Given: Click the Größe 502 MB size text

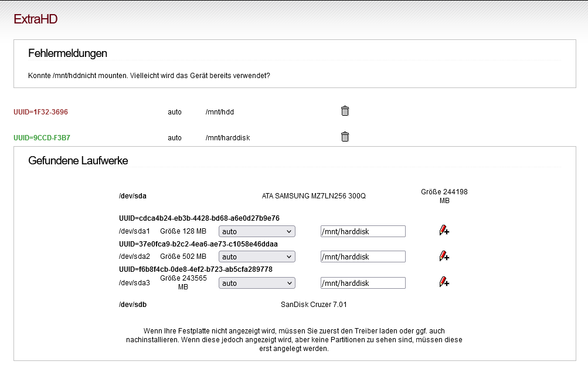Looking at the screenshot, I should tap(183, 256).
